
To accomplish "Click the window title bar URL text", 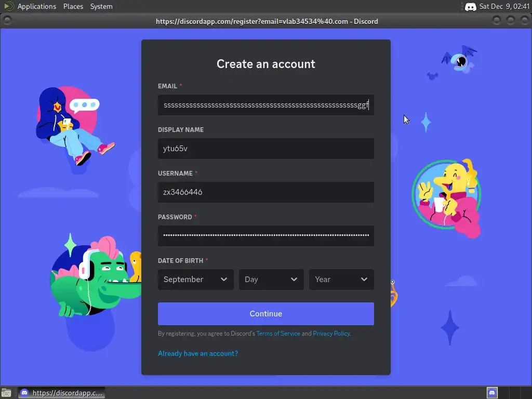I will coord(267,21).
